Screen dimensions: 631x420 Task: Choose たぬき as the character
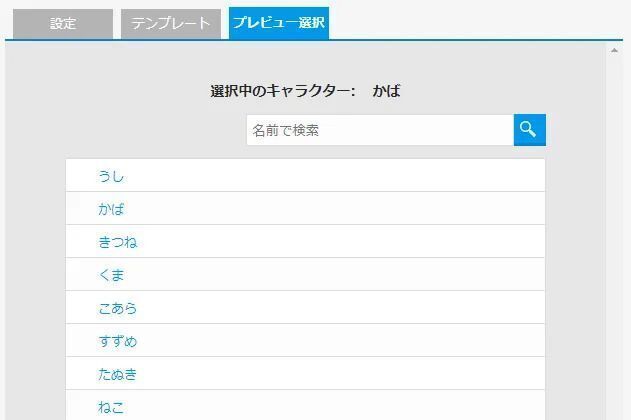(x=118, y=374)
